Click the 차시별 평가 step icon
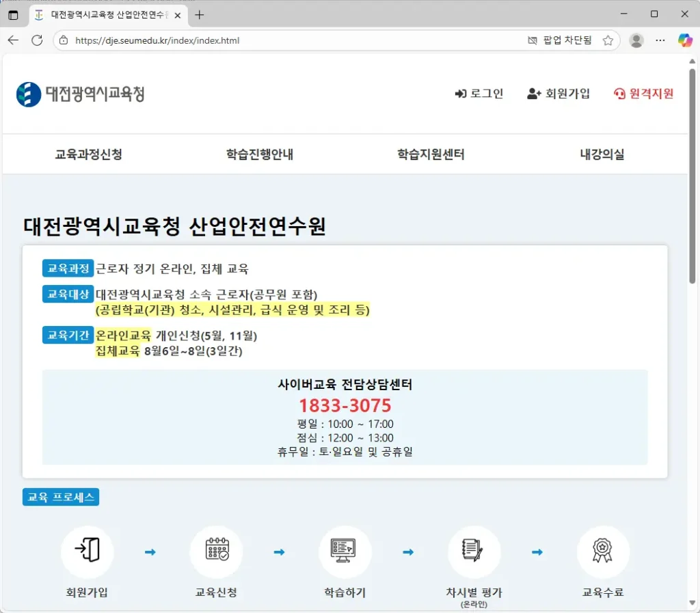 [474, 552]
